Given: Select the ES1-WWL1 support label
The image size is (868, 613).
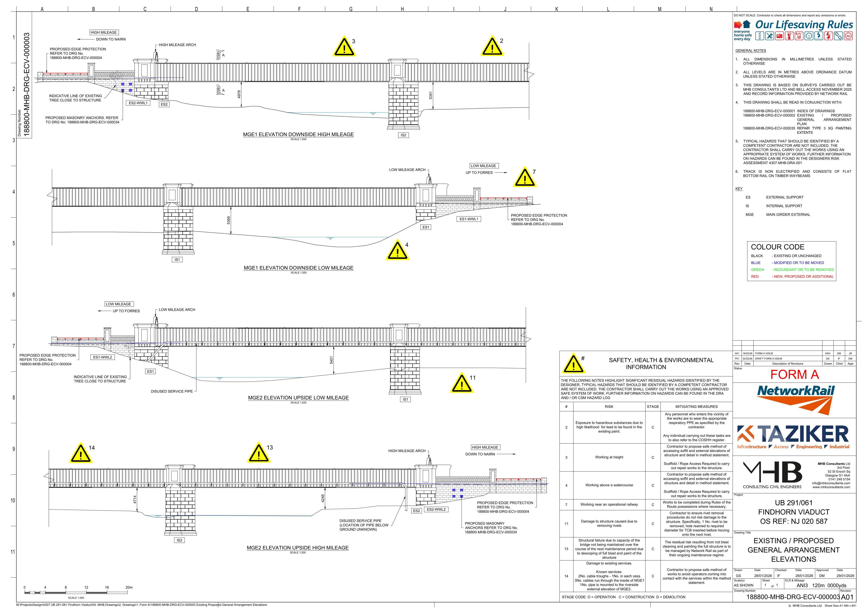Looking at the screenshot, I should [x=469, y=219].
